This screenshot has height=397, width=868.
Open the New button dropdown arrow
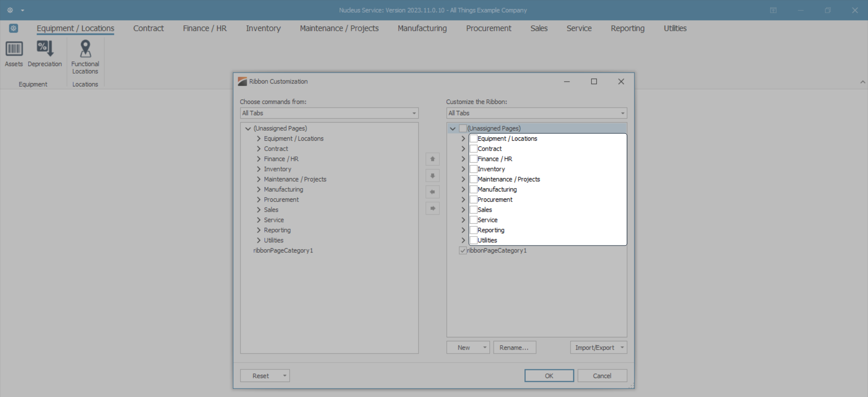click(485, 347)
